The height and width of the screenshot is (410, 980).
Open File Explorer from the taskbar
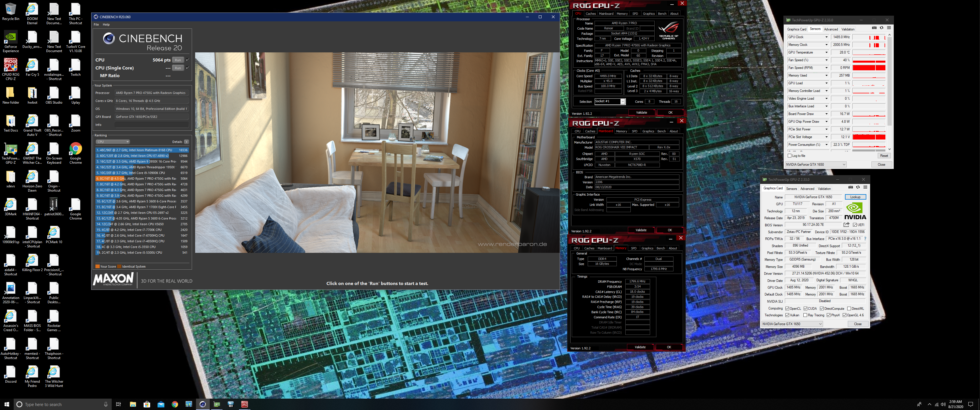point(133,404)
